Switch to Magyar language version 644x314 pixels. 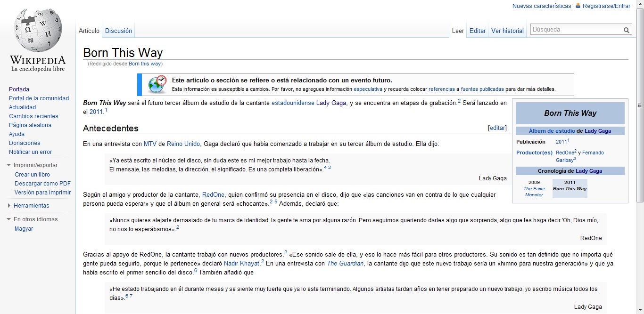24,229
